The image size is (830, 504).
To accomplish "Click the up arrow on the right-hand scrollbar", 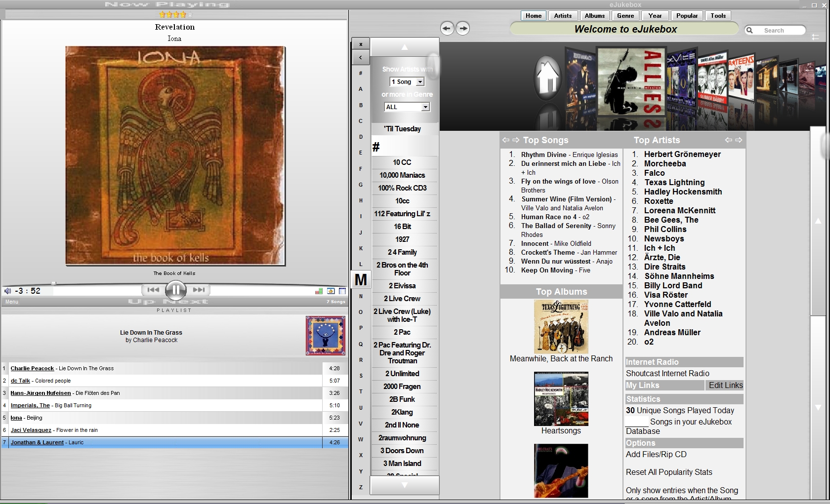I will pos(818,221).
